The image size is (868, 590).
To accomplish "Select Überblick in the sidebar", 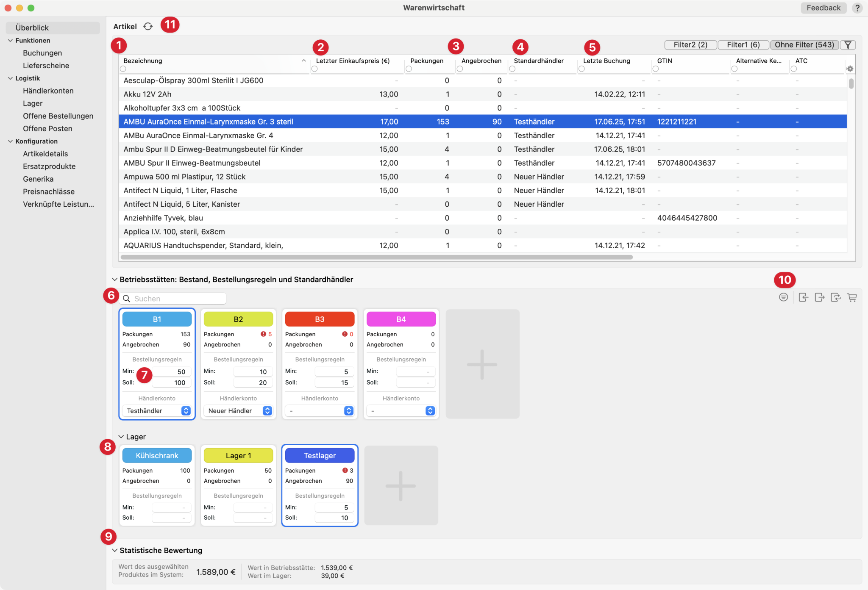I will [x=53, y=28].
